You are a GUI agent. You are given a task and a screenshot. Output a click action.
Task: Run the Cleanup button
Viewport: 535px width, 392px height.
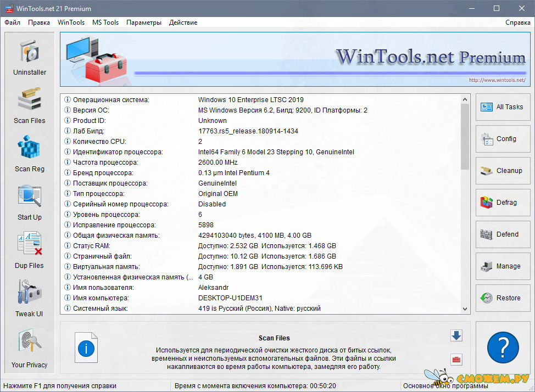click(x=503, y=171)
